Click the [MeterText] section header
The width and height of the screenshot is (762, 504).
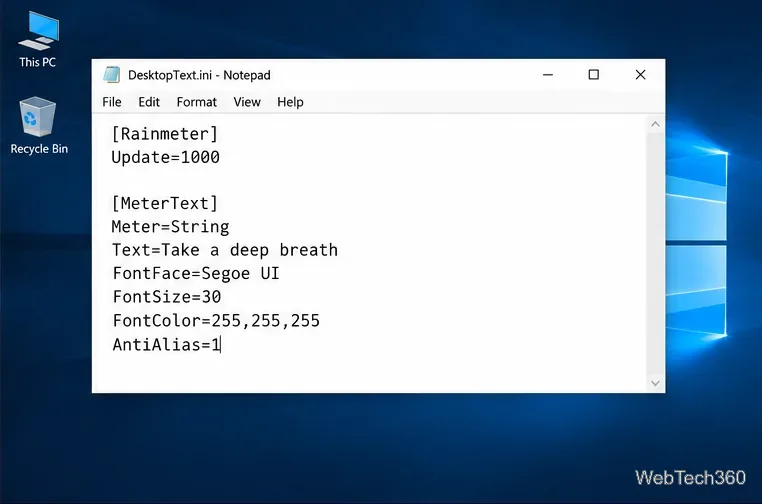tap(165, 203)
